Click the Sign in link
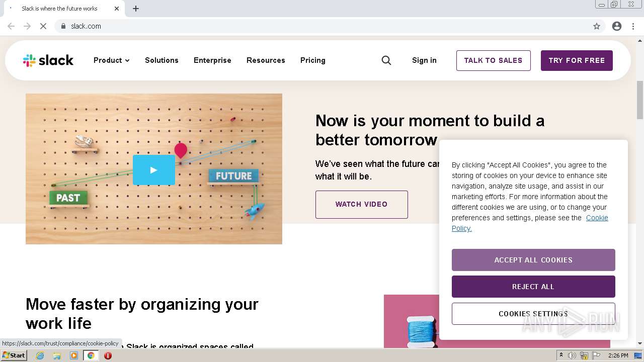Viewport: 644px width, 362px height. pyautogui.click(x=424, y=60)
